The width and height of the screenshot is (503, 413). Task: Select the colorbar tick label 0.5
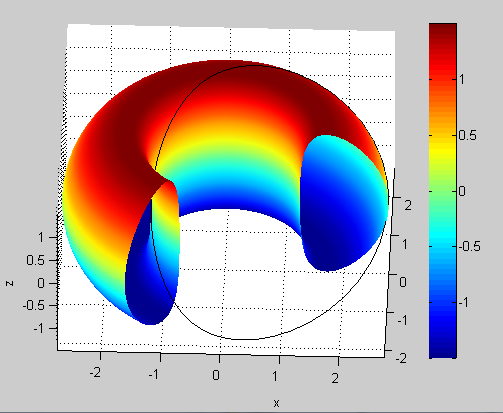click(x=468, y=135)
